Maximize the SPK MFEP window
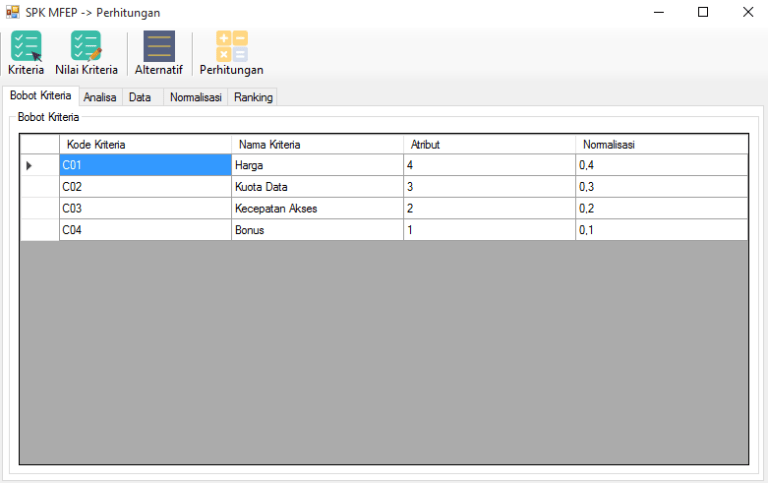This screenshot has height=483, width=768. pyautogui.click(x=703, y=12)
